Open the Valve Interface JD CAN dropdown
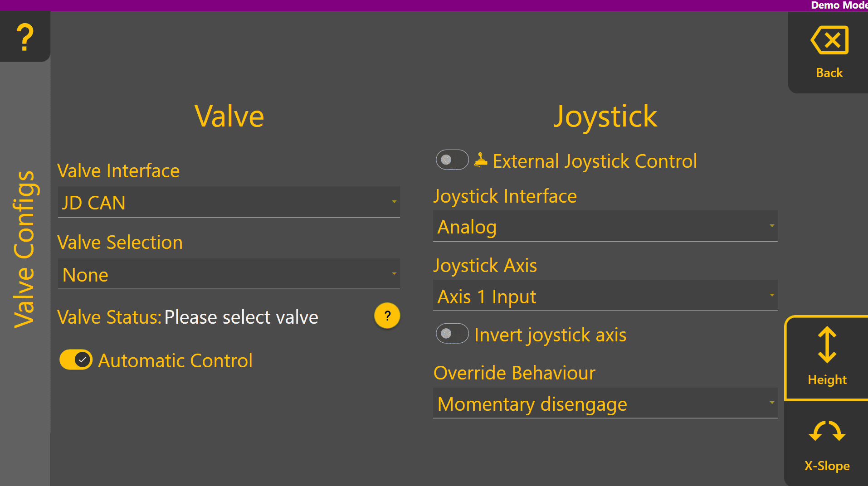The width and height of the screenshot is (868, 486). pyautogui.click(x=229, y=202)
